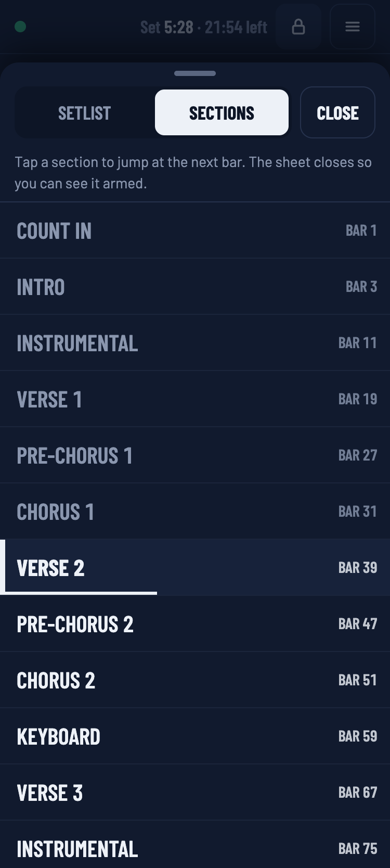Jump to Intro at bar 3
390x868 pixels.
point(195,287)
